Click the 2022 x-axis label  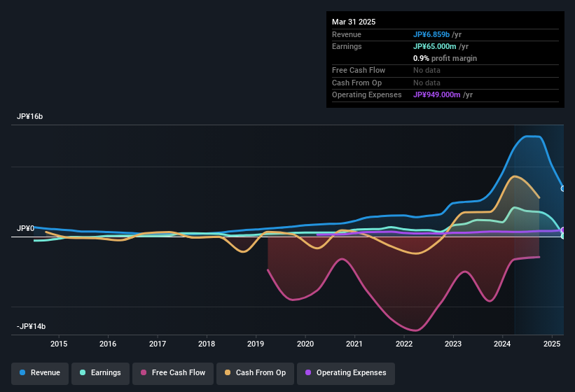click(x=404, y=344)
